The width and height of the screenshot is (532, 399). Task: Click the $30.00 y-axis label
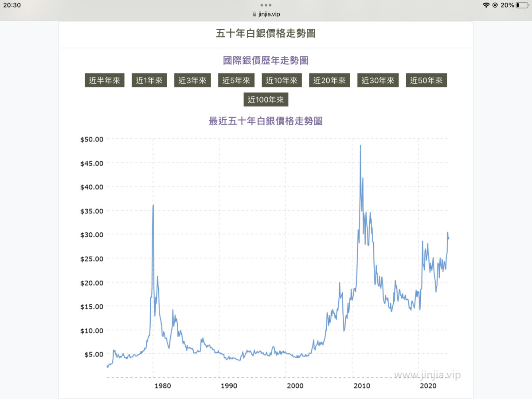point(92,235)
